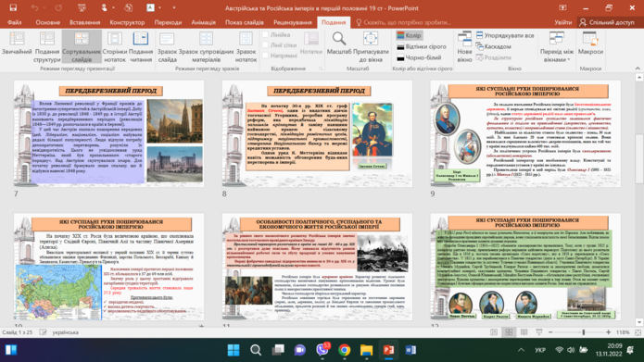
Task: Open the Основне tab
Action: (47, 22)
